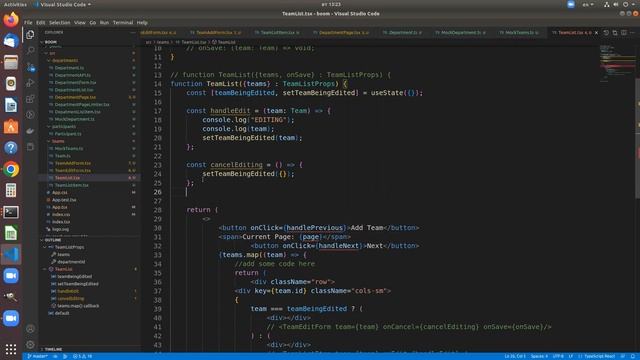
Task: Open the Activities overview
Action: pyautogui.click(x=15, y=4)
